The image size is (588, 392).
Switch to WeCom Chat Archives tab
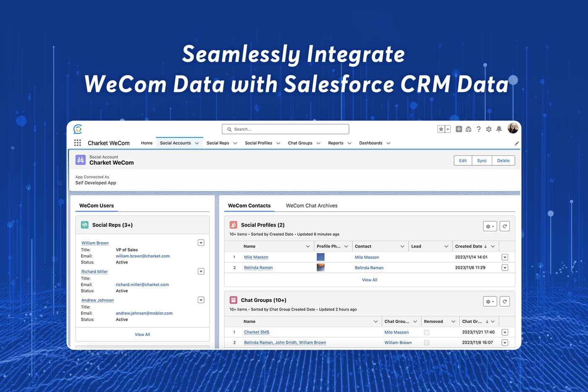click(x=312, y=206)
